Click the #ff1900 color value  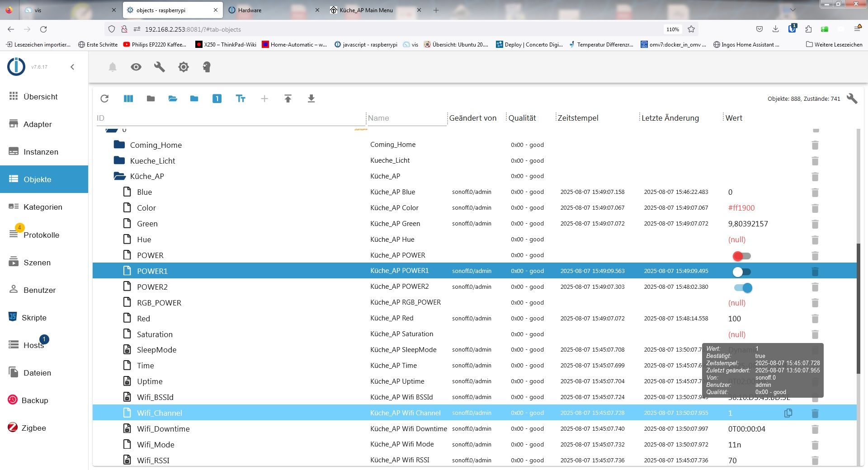click(741, 208)
